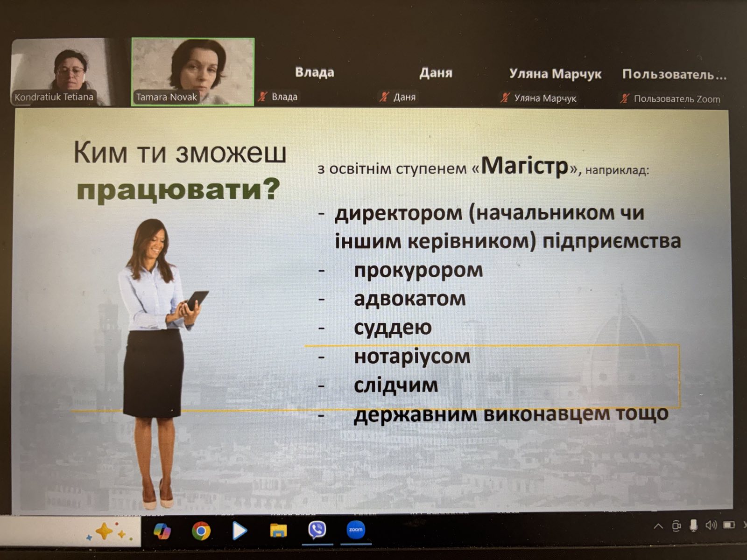Click the microphone icon in system tray
The image size is (747, 560).
coord(694,525)
